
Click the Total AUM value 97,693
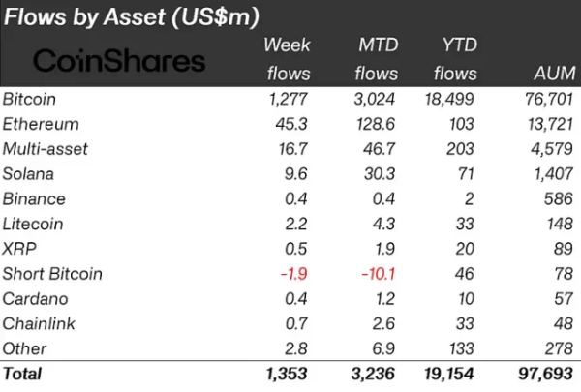[545, 374]
